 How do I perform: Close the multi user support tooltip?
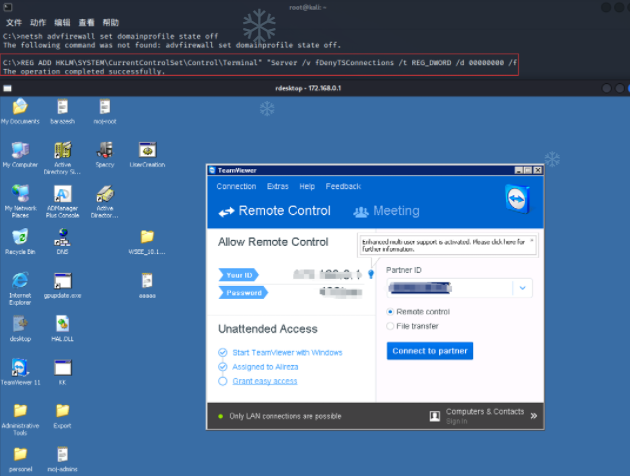pos(532,240)
